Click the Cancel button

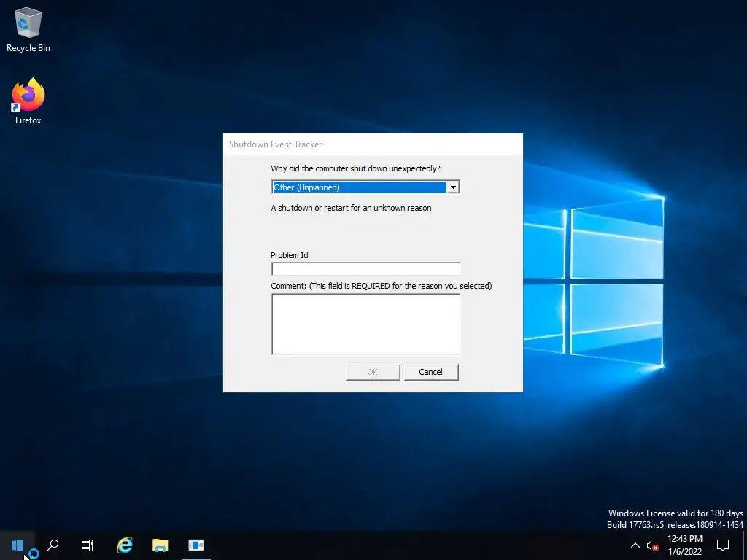click(431, 372)
